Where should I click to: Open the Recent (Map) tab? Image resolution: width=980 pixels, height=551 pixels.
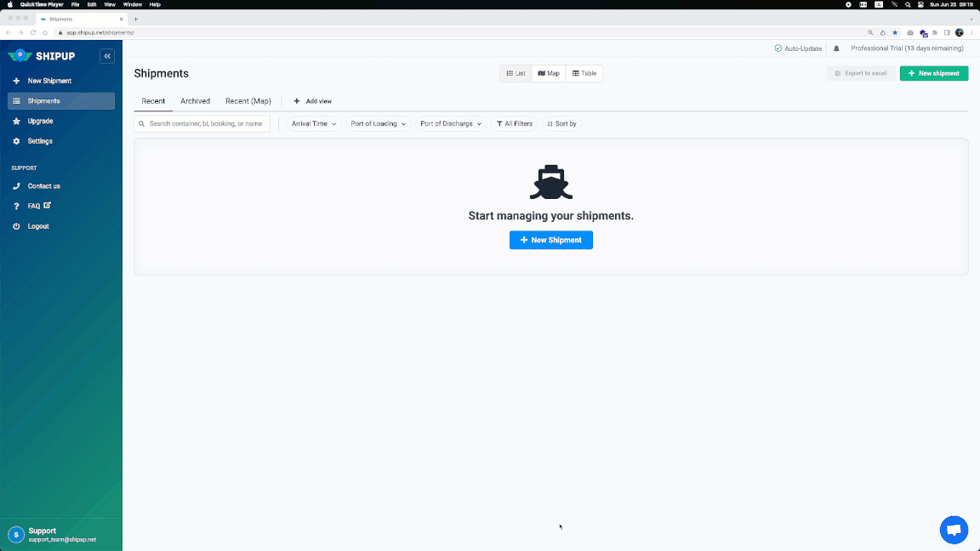click(x=248, y=101)
